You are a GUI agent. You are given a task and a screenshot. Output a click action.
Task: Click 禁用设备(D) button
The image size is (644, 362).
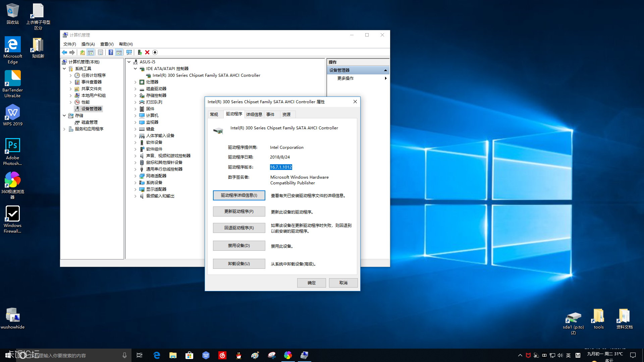(239, 246)
